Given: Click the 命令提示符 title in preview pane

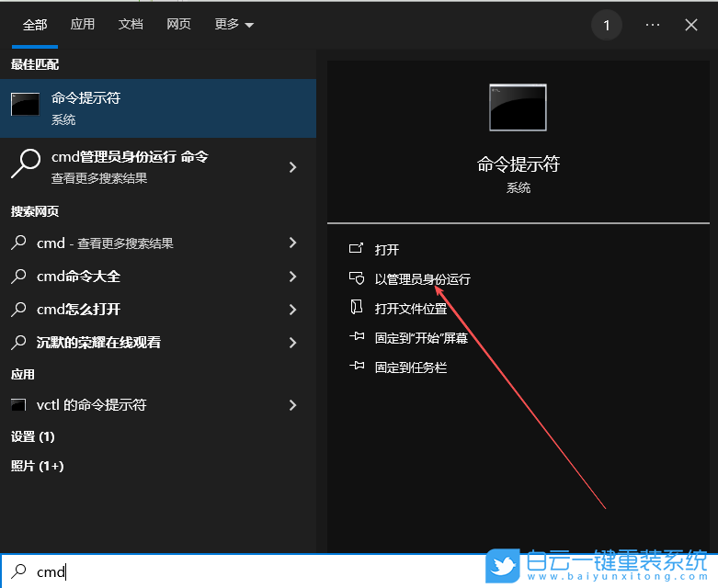Looking at the screenshot, I should (x=518, y=164).
